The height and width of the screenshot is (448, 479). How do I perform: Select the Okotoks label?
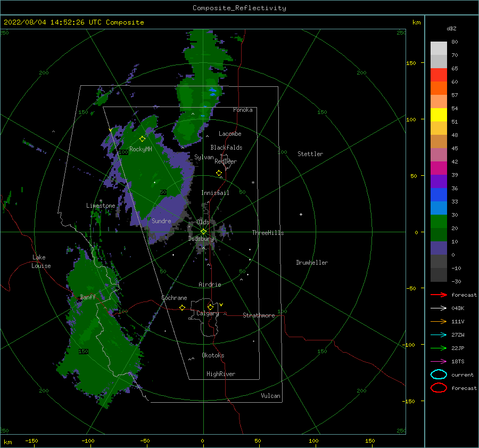[x=213, y=355]
